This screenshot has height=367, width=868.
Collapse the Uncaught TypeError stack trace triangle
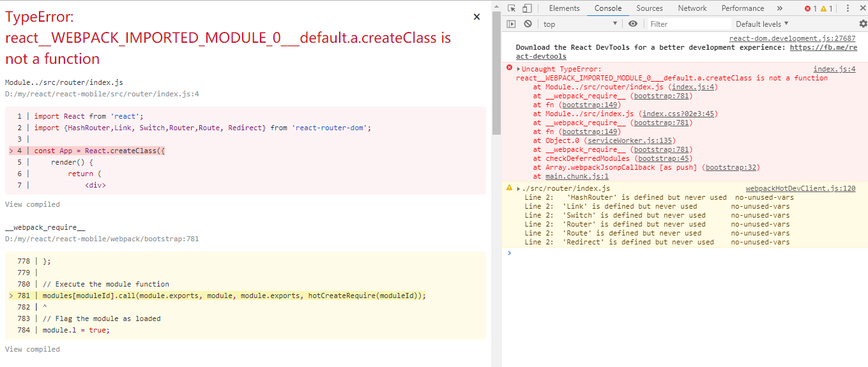point(519,69)
